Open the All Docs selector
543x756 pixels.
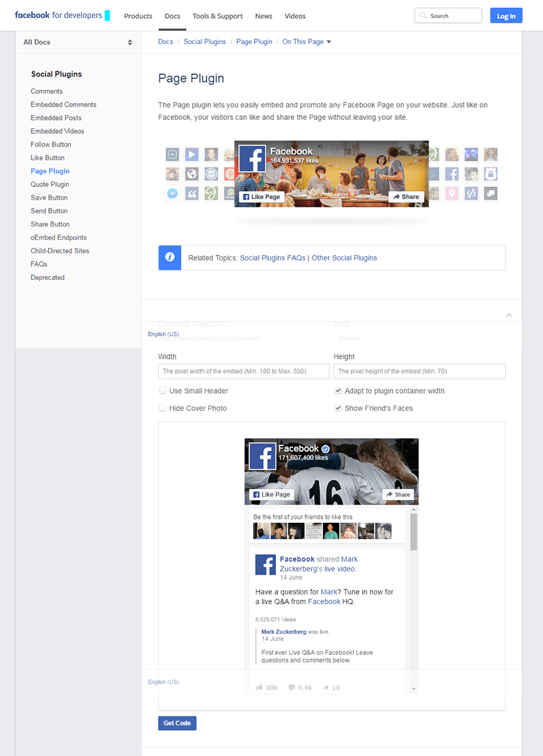click(78, 42)
